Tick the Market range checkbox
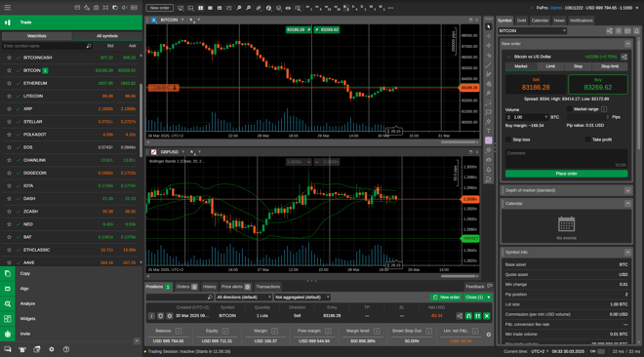The height and width of the screenshot is (357, 644). [570, 108]
